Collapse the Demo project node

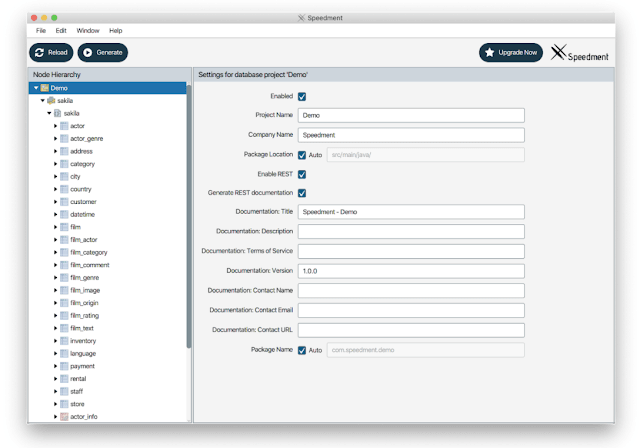[36, 88]
